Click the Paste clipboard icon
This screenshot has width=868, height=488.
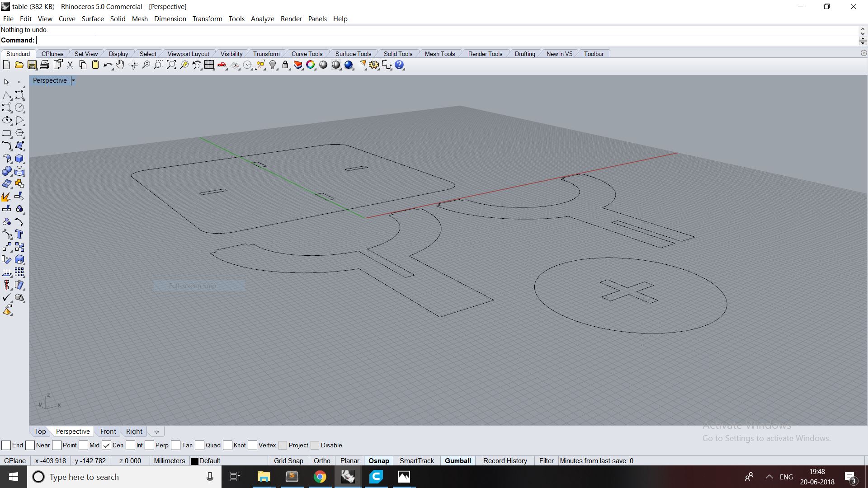(95, 65)
